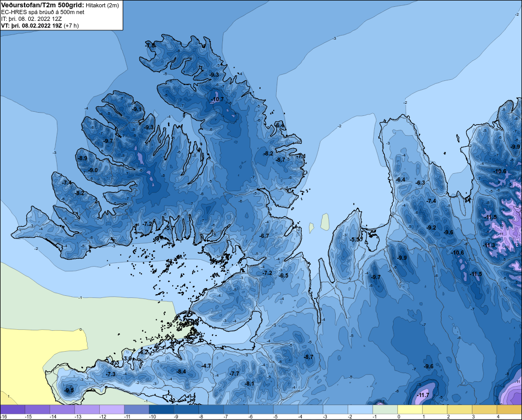Click the legend swatch between 3 and 4

(x=484, y=410)
